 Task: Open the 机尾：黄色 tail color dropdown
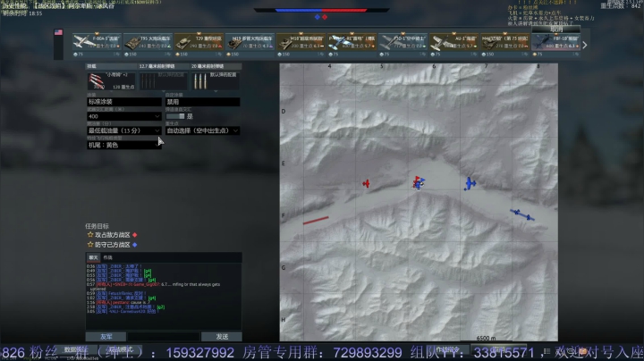click(124, 145)
